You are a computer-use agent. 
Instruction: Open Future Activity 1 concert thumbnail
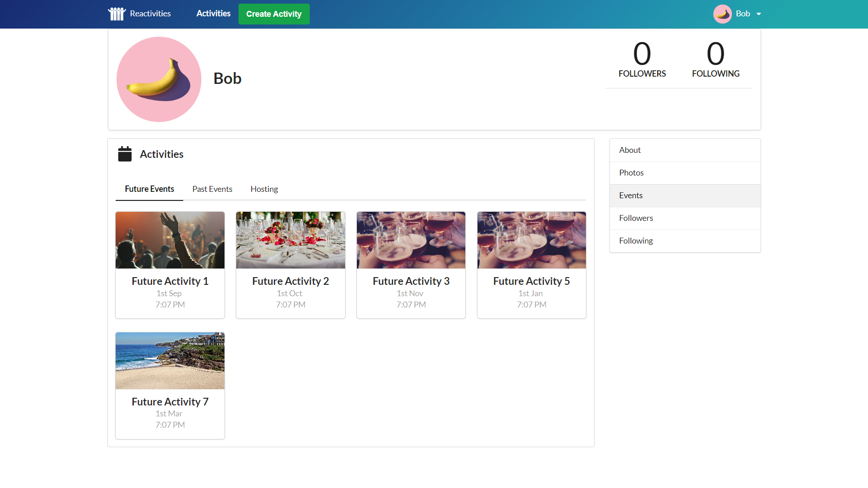[x=170, y=240]
